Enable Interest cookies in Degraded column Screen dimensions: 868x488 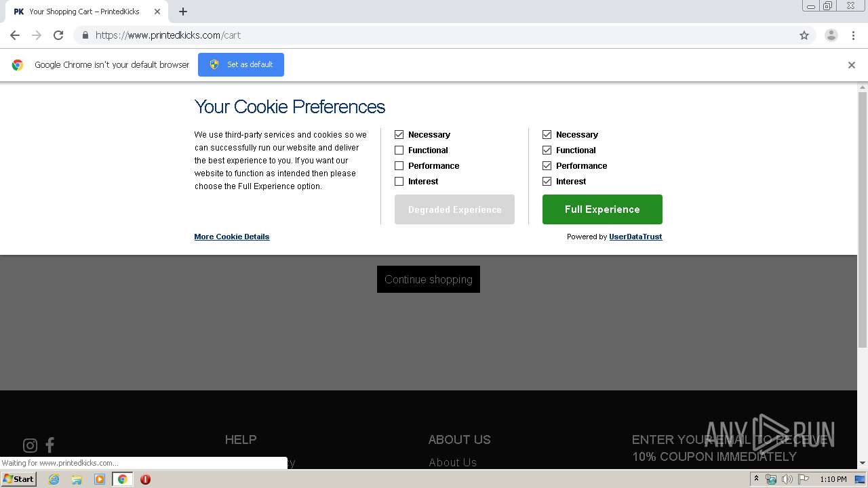pyautogui.click(x=399, y=182)
